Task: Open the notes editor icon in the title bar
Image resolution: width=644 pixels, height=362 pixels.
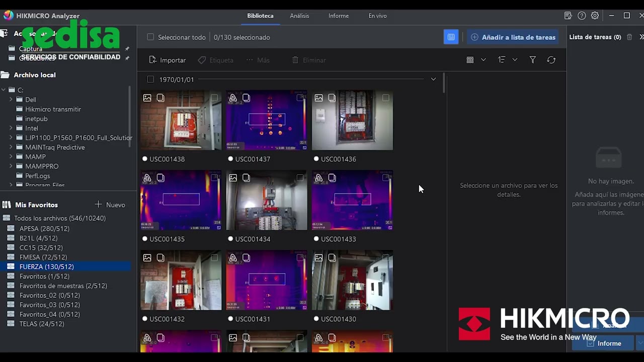Action: coord(568,16)
